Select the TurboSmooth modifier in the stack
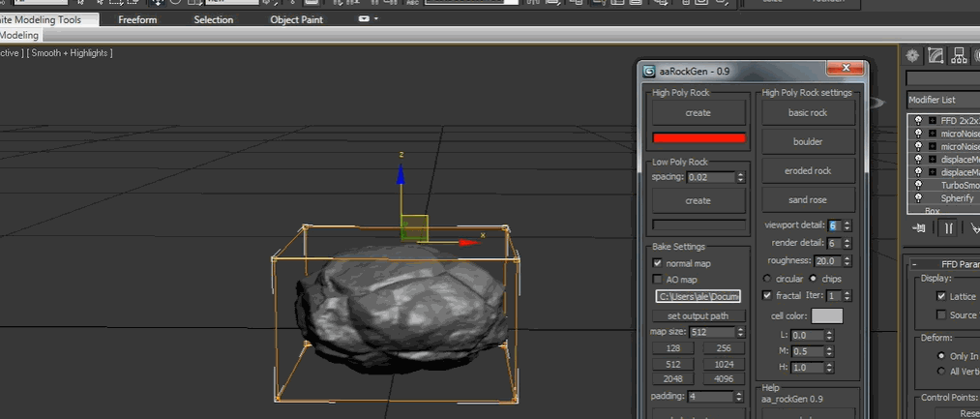Viewport: 980px width, 419px height. point(960,185)
